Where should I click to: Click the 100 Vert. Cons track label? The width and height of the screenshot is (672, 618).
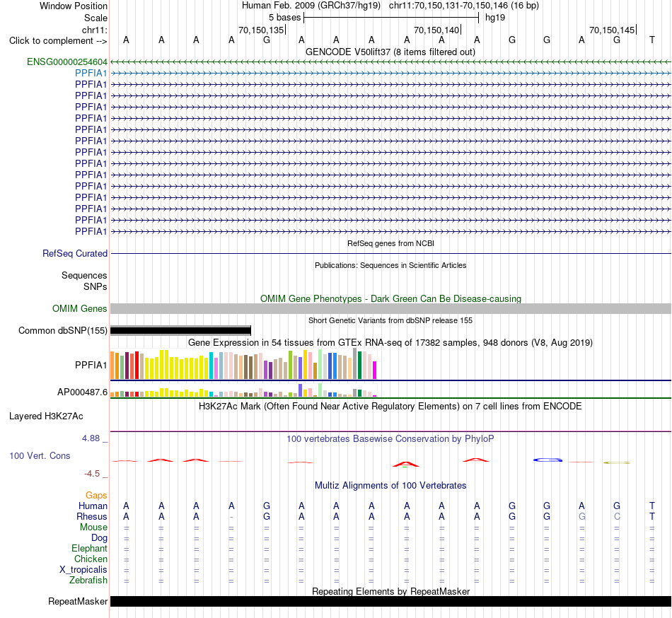click(40, 455)
